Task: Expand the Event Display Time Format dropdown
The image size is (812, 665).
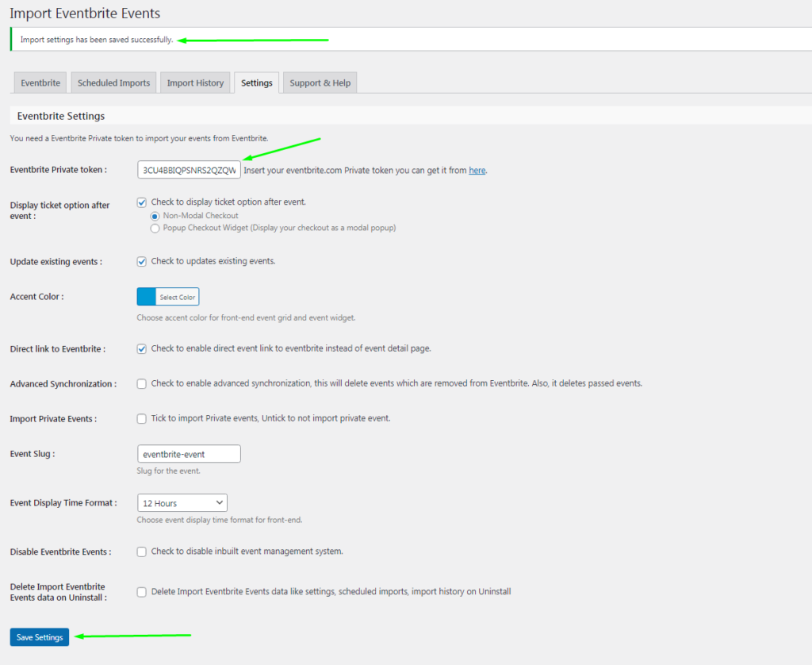Action: pyautogui.click(x=182, y=503)
